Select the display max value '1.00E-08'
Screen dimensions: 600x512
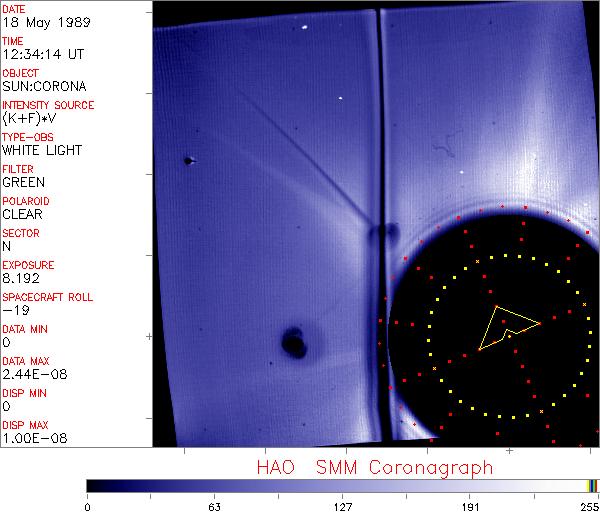coord(35,438)
